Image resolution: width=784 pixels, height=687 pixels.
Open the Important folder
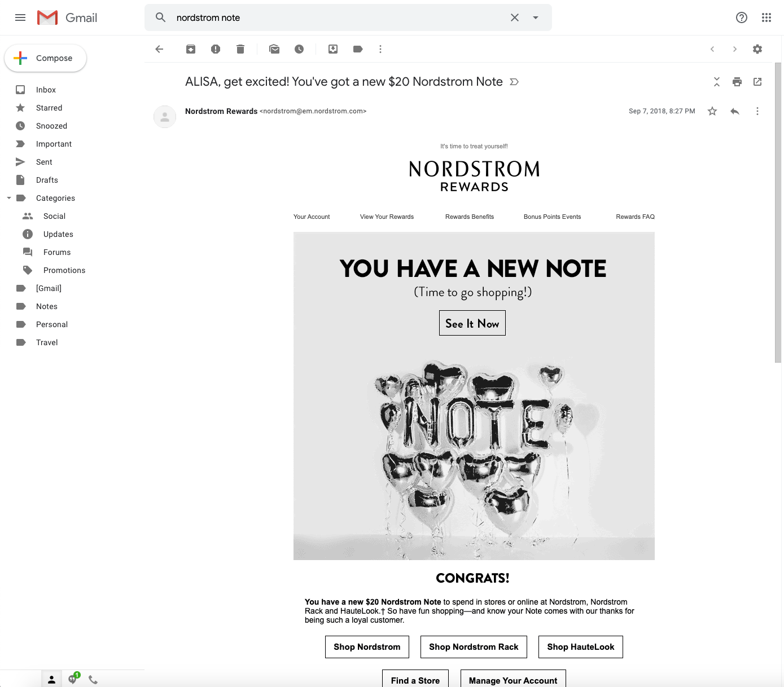pos(54,144)
